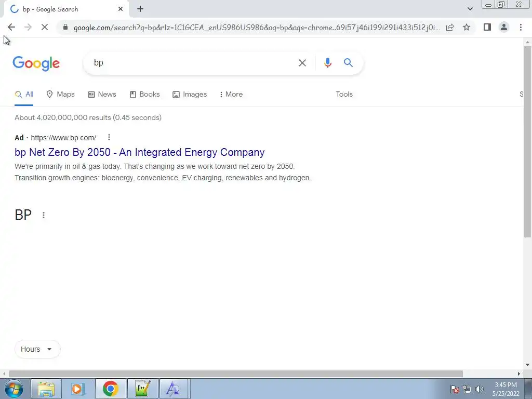Viewport: 532px width, 399px height.
Task: Open bp Net Zero By 2050 ad link
Action: click(139, 152)
